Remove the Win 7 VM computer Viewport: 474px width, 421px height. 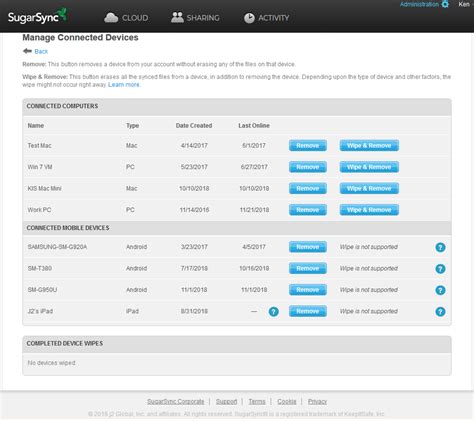(x=308, y=167)
